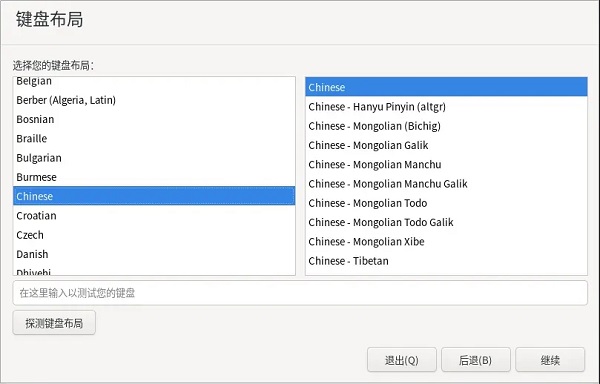Select Chinese - Mongolian Xibe variant
600x384 pixels.
[446, 242]
